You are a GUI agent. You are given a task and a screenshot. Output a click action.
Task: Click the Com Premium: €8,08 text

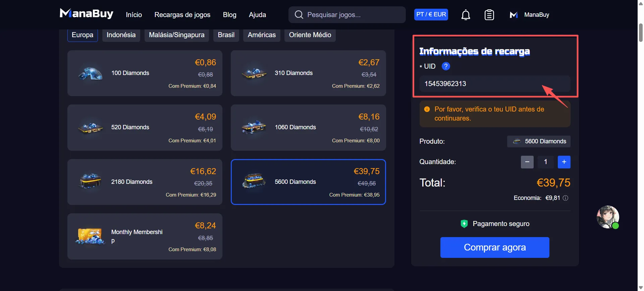[x=192, y=249]
